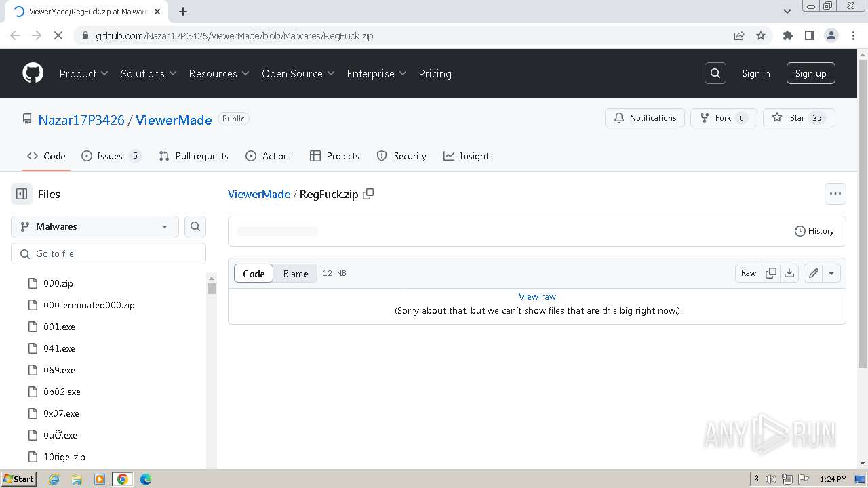Viewport: 868px width, 488px height.
Task: Open Nazar17P3426 user profile link
Action: click(81, 120)
